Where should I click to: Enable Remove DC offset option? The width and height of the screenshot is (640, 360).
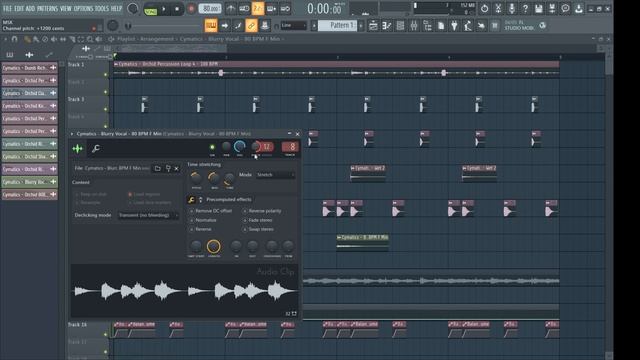211,211
